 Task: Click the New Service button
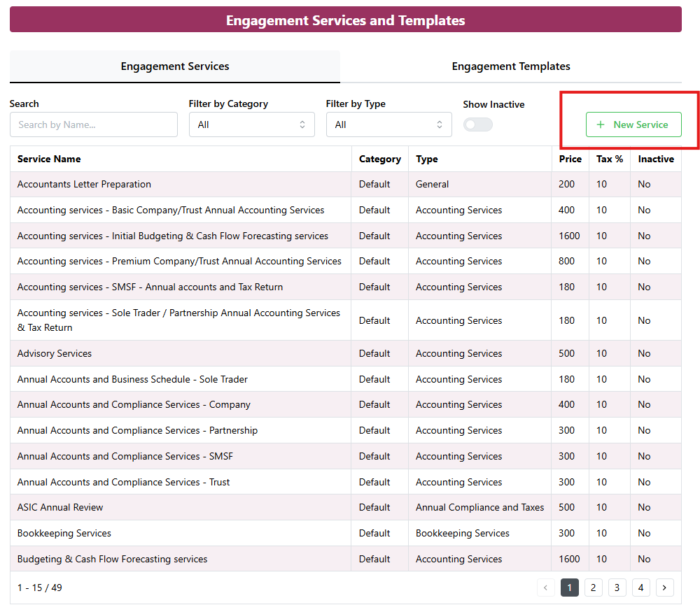[633, 124]
